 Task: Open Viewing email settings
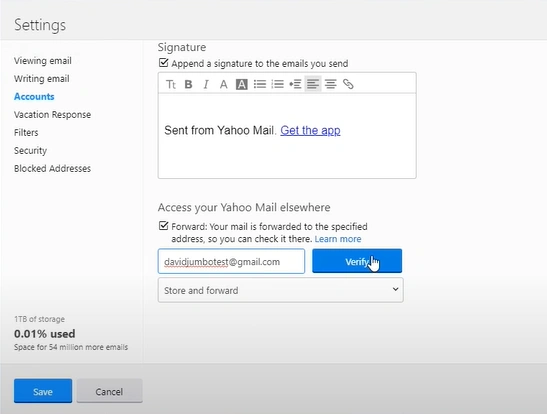[x=43, y=61]
